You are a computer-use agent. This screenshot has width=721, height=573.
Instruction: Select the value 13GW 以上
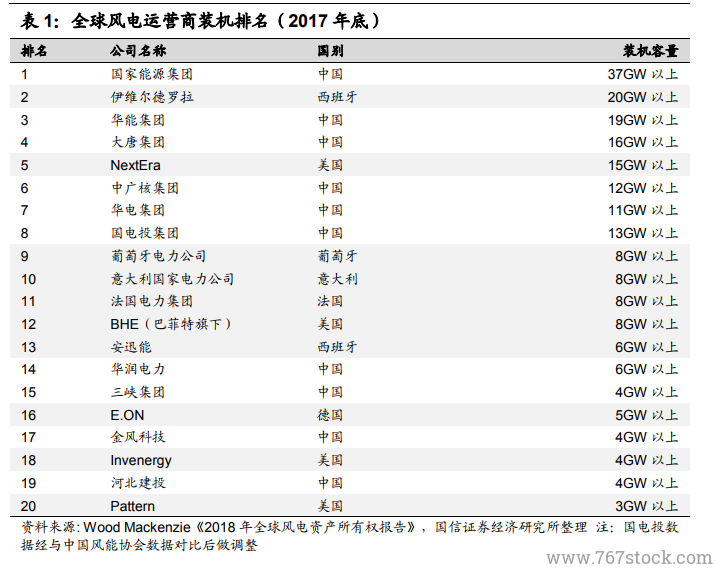coord(643,233)
